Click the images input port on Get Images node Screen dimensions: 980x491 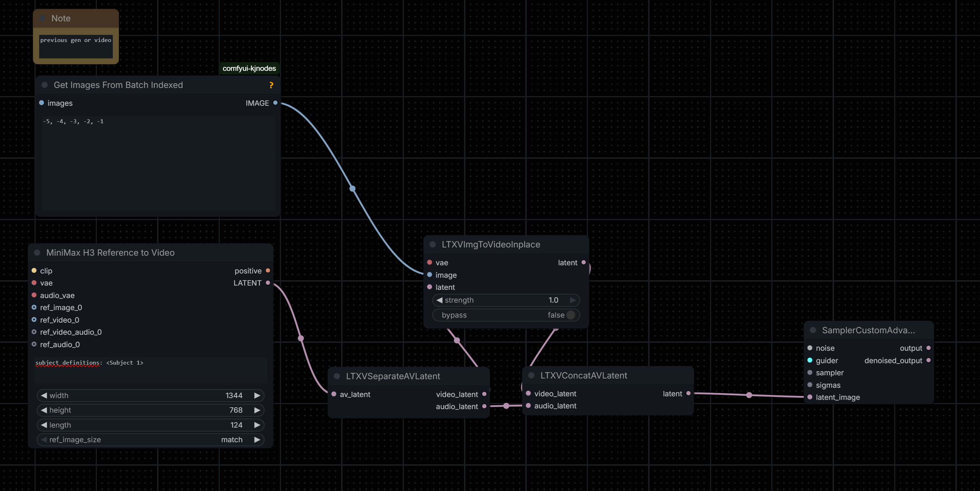tap(41, 103)
